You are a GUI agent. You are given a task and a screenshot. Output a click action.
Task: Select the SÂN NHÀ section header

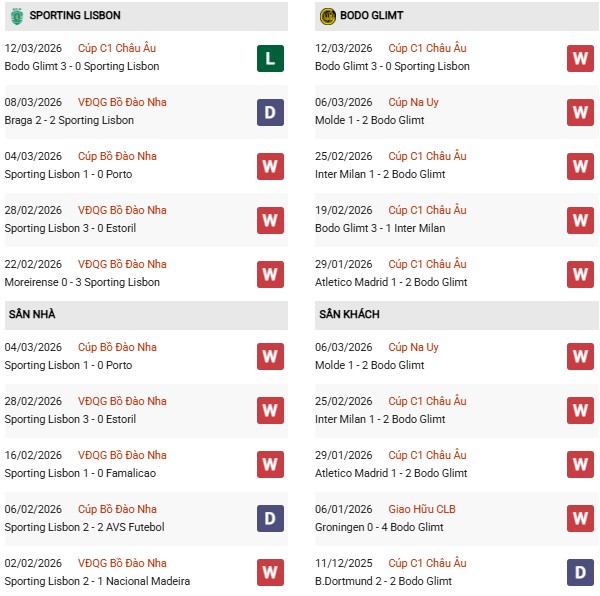32,315
